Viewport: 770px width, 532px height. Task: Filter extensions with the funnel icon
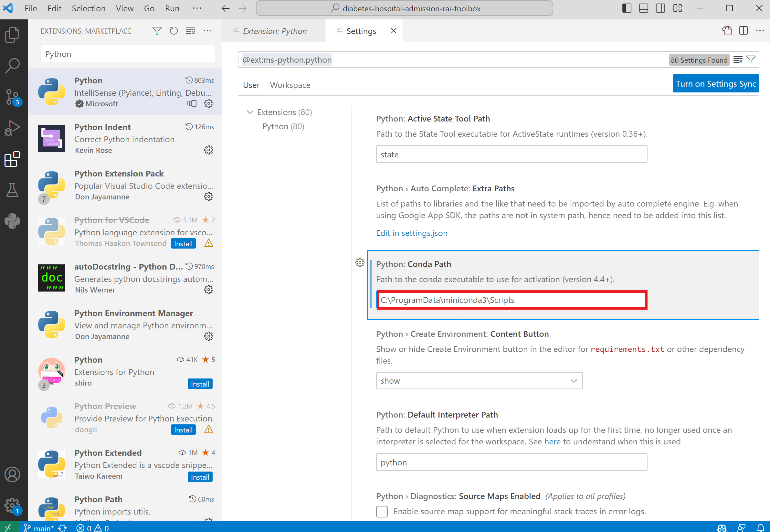point(157,31)
